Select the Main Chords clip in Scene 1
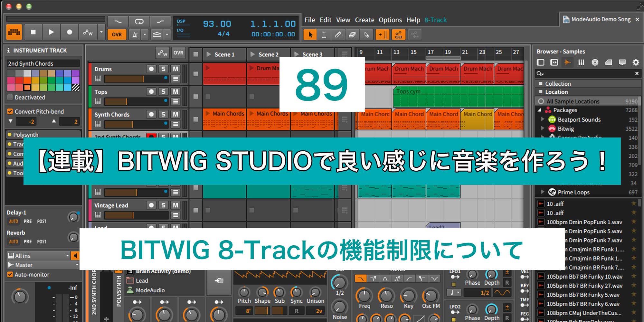This screenshot has width=644, height=322. [x=224, y=119]
